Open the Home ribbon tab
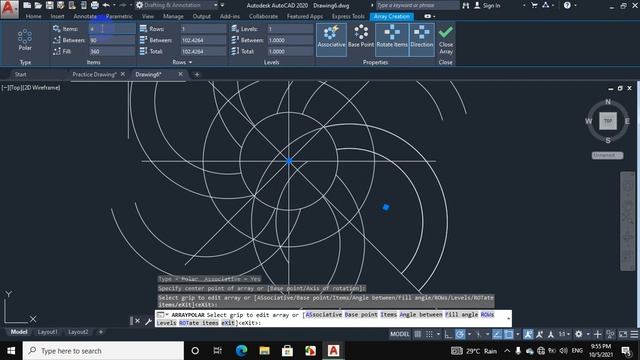This screenshot has height=360, width=640. point(33,16)
